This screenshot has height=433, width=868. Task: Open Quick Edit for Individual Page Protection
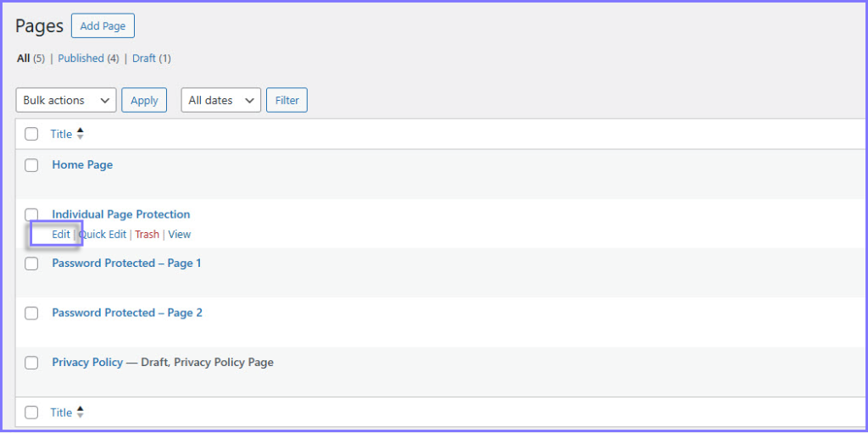[x=103, y=235]
